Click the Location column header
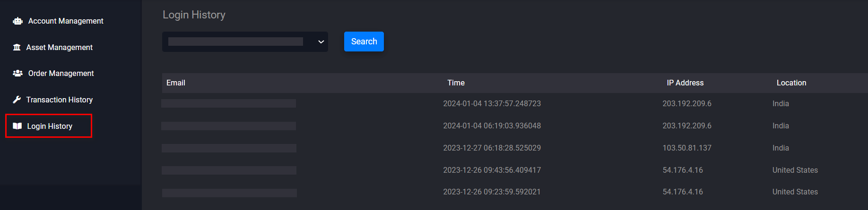The width and height of the screenshot is (868, 210). (791, 83)
